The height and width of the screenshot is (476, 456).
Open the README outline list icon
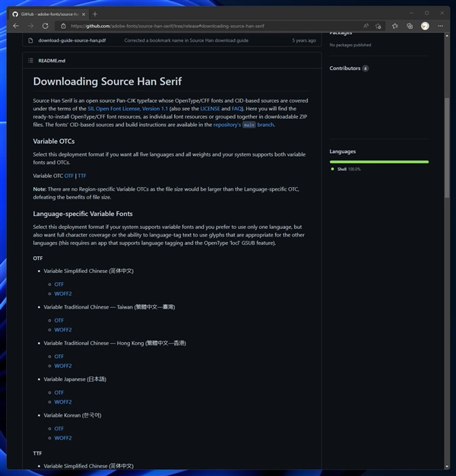tap(30, 61)
